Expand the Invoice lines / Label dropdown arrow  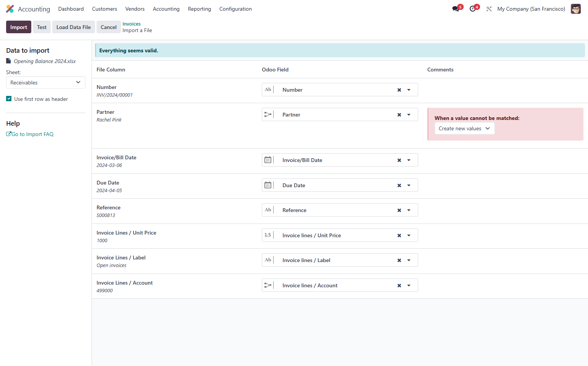[409, 261]
